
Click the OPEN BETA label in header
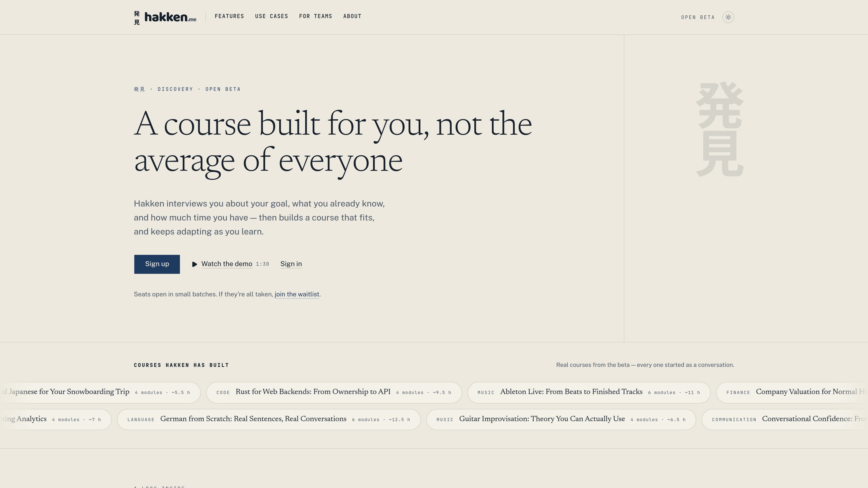[x=698, y=17]
